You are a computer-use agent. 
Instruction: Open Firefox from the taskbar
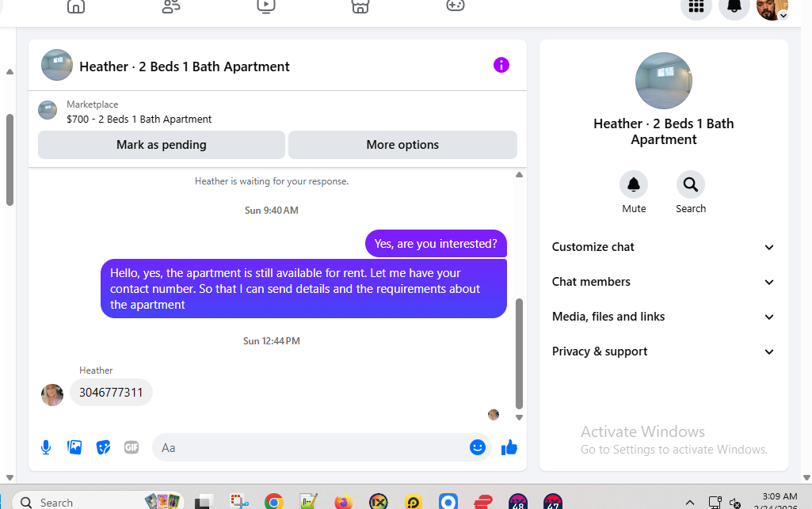pyautogui.click(x=343, y=502)
